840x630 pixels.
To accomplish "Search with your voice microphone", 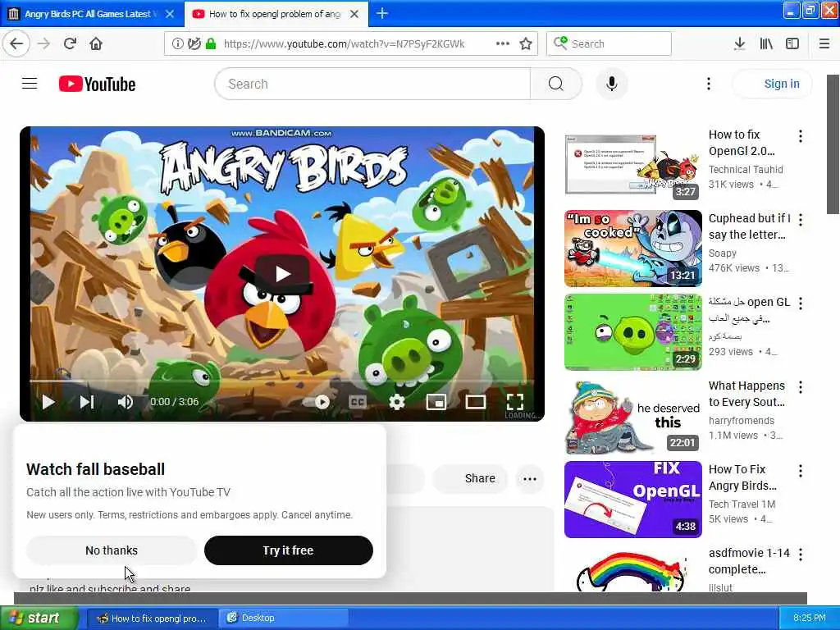I will 611,84.
